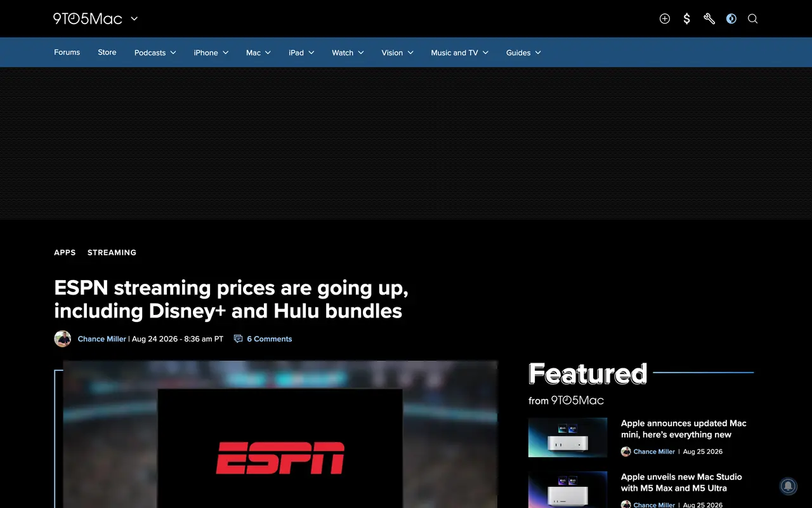Expand the Vision dropdown chevron
Screen dimensions: 812x508
click(x=410, y=53)
